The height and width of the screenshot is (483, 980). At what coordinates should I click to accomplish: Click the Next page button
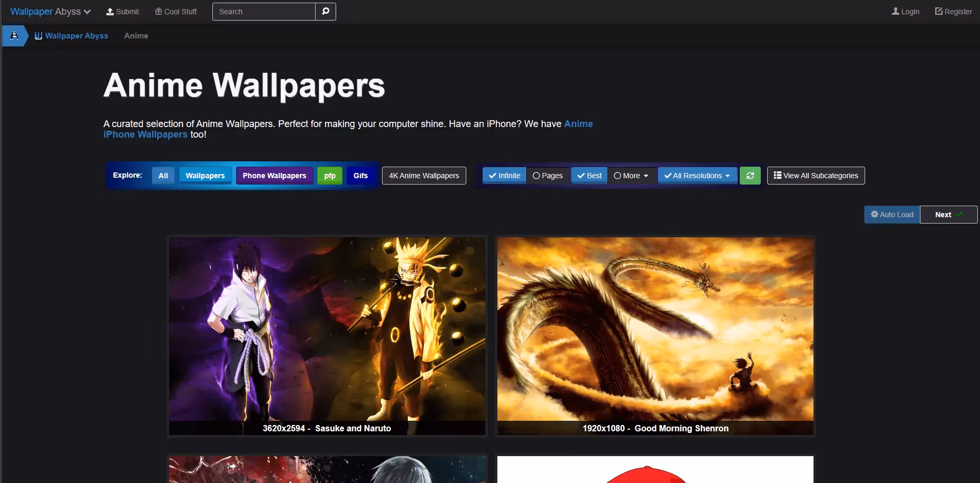tap(947, 215)
